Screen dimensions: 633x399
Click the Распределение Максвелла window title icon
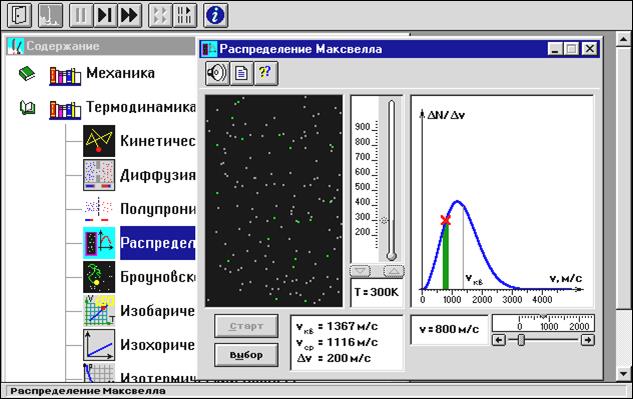pyautogui.click(x=209, y=49)
